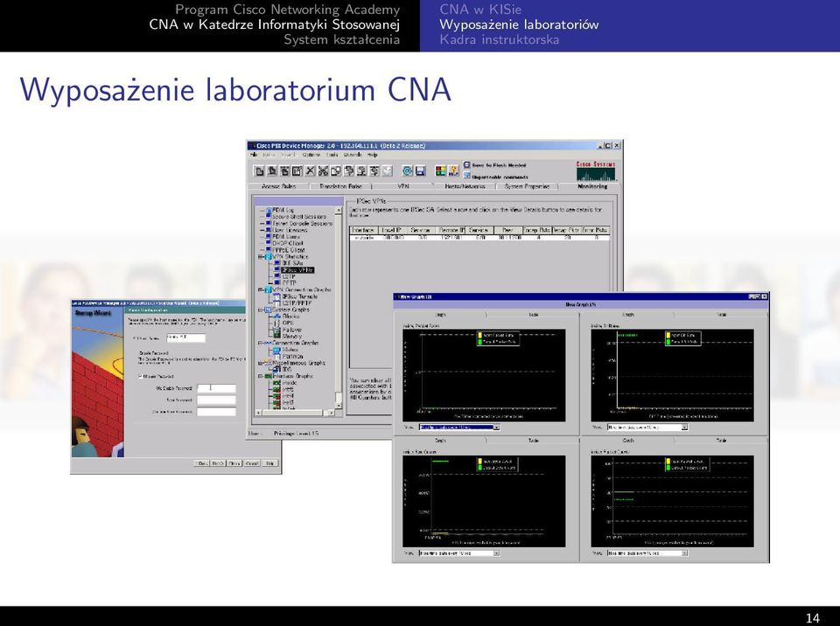
Task: Click the Peer column header in IPSec table
Action: click(x=507, y=230)
